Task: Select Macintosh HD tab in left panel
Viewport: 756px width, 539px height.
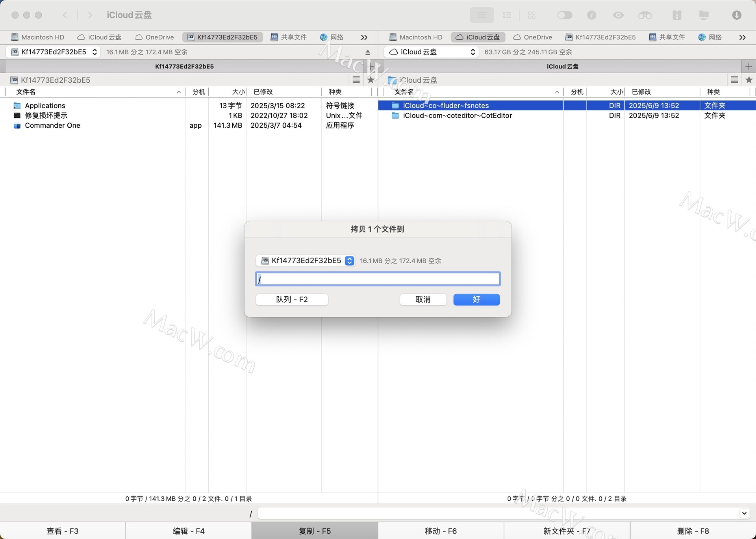Action: (x=37, y=37)
